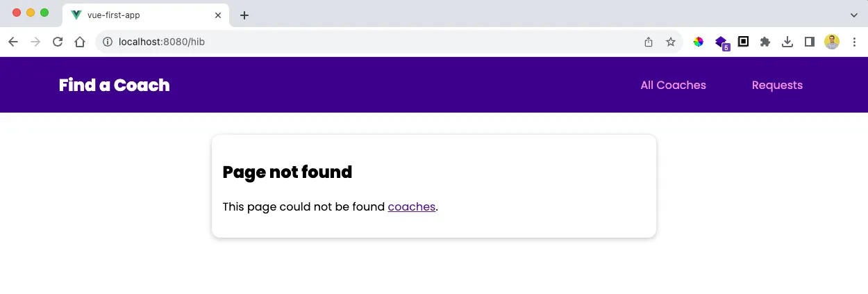Open the Chrome three-dot menu
This screenshot has width=868, height=294.
point(854,42)
